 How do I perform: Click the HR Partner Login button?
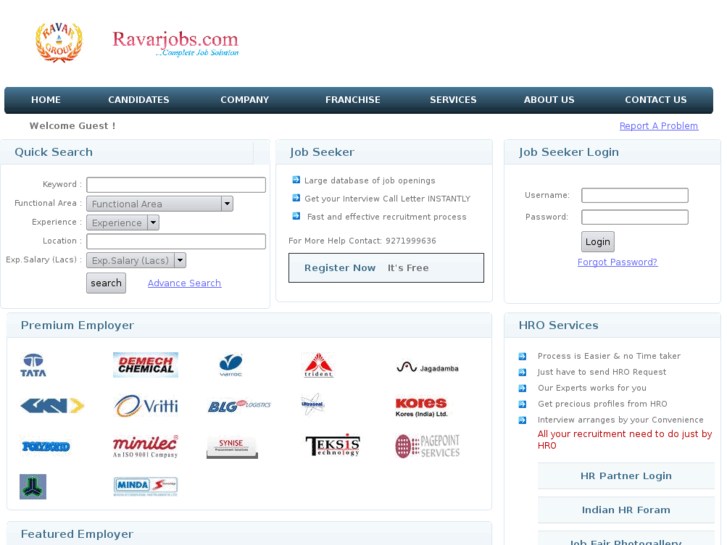click(626, 476)
